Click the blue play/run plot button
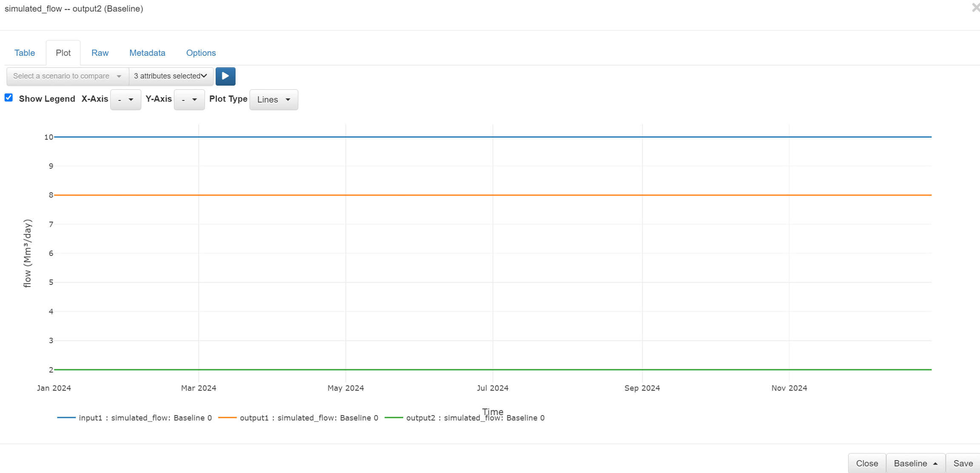The image size is (980, 473). pos(225,76)
